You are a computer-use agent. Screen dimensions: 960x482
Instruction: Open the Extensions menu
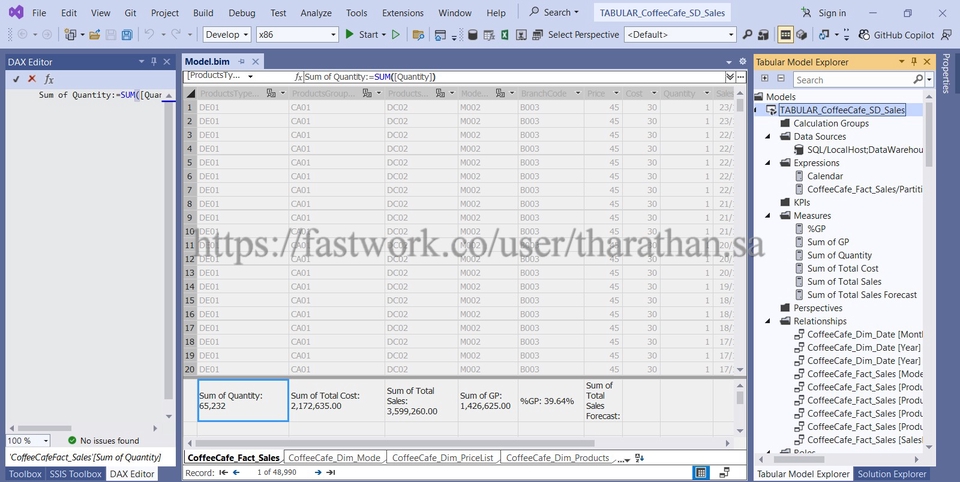(402, 13)
